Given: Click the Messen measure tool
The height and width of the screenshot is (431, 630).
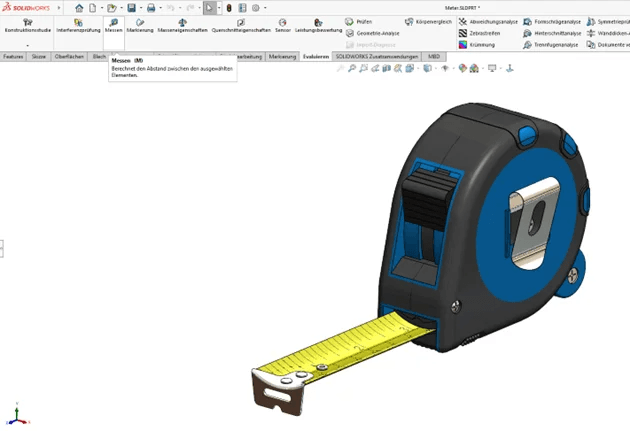Looking at the screenshot, I should [113, 25].
